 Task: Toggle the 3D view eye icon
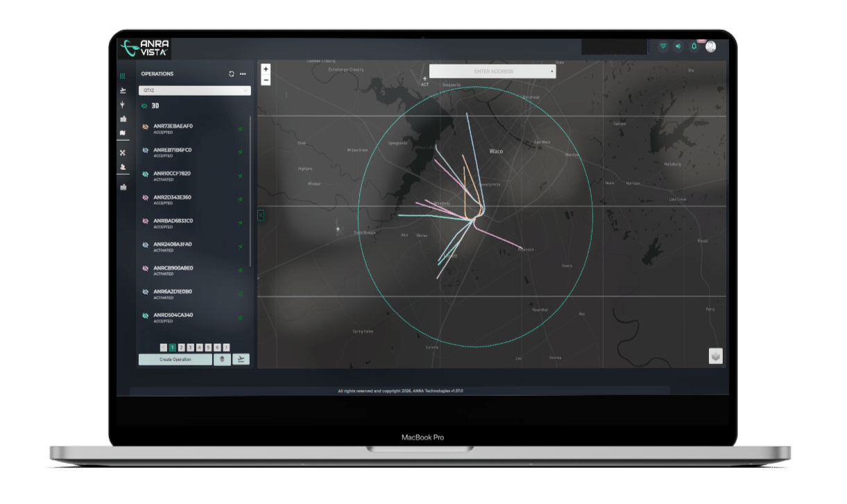click(x=145, y=106)
